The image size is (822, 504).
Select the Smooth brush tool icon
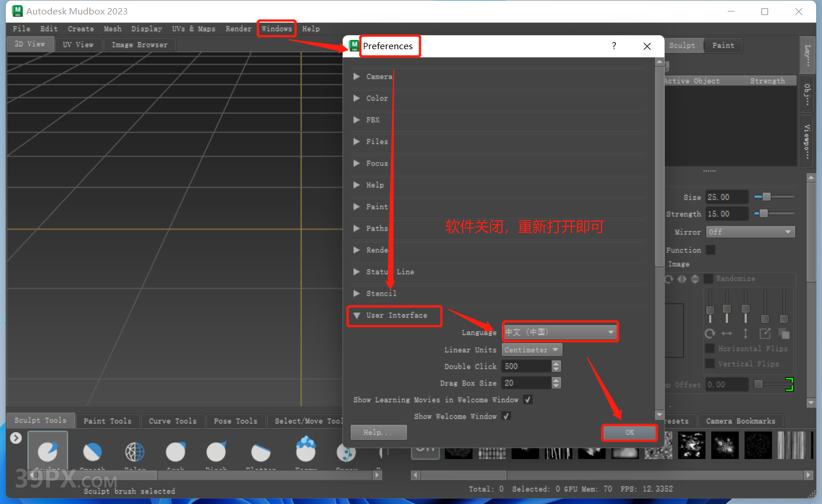click(92, 451)
